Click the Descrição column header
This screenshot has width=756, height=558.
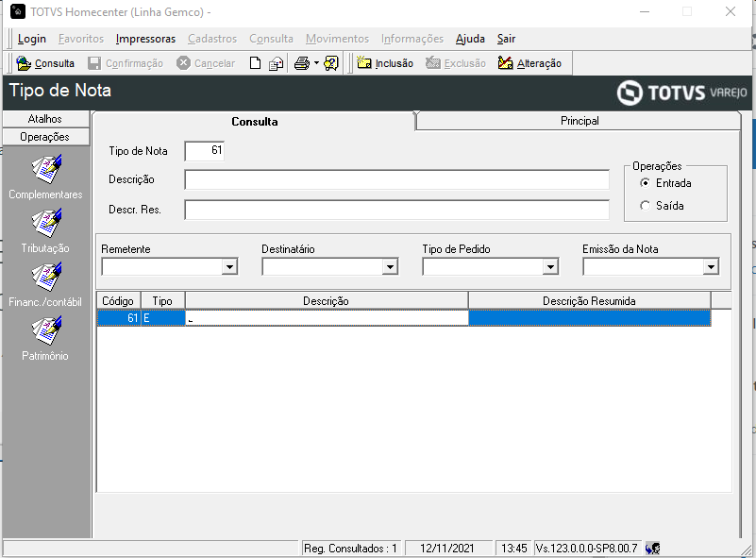[327, 301]
